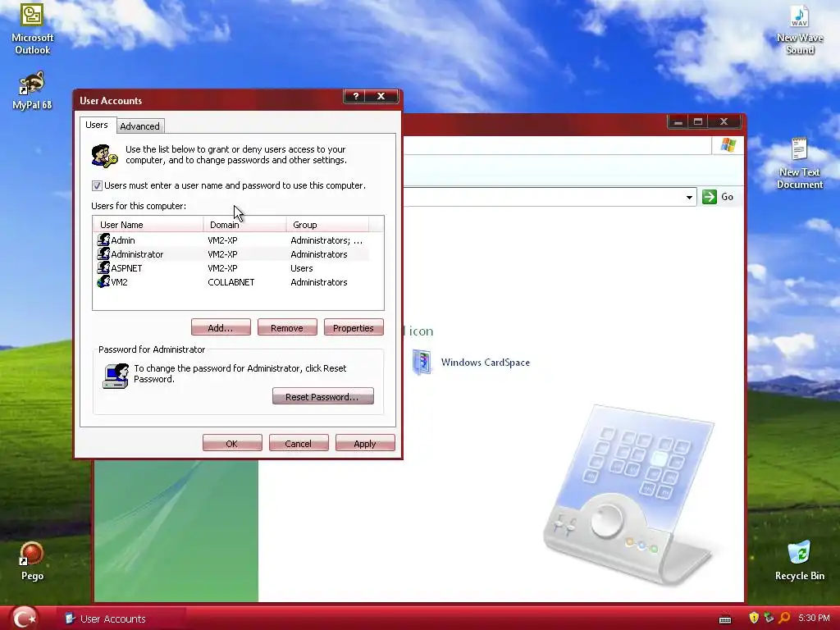Click the ASPNET user icon in list
Viewport: 840px width, 630px height.
pyautogui.click(x=103, y=268)
